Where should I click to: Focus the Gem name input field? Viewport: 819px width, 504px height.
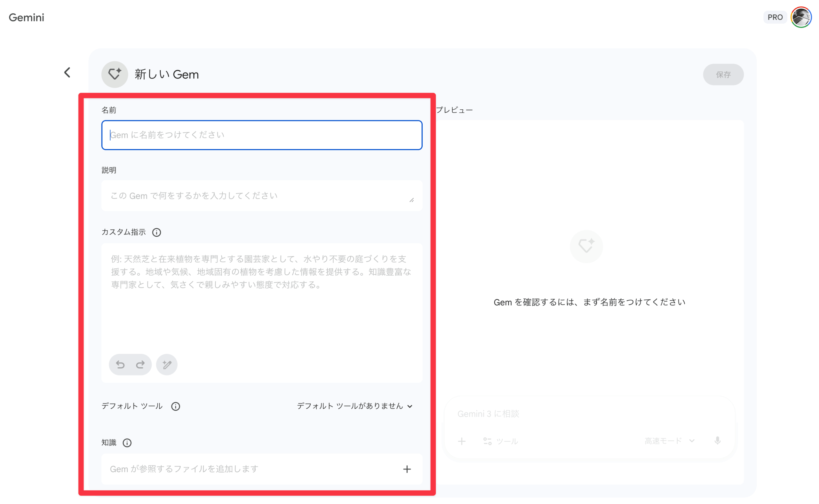click(261, 135)
